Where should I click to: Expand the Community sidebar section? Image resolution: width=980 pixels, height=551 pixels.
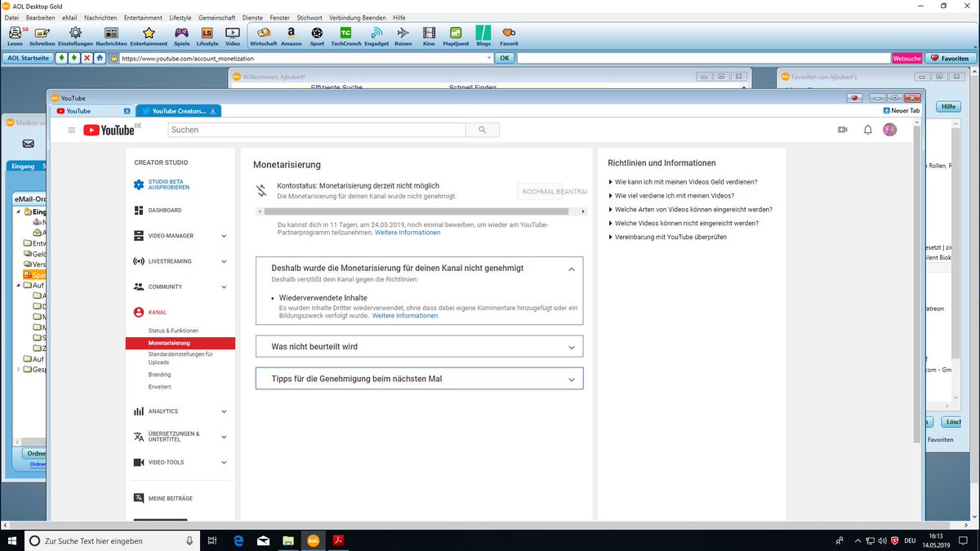pyautogui.click(x=224, y=287)
